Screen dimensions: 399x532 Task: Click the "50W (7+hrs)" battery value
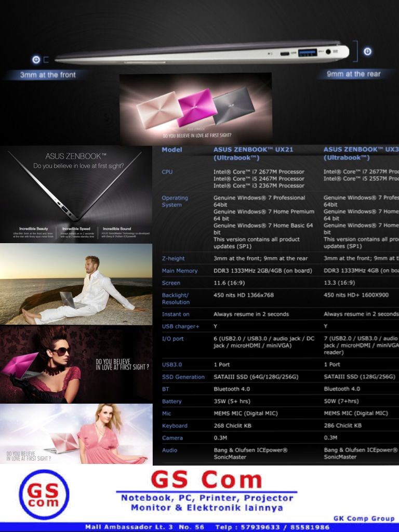pyautogui.click(x=341, y=402)
